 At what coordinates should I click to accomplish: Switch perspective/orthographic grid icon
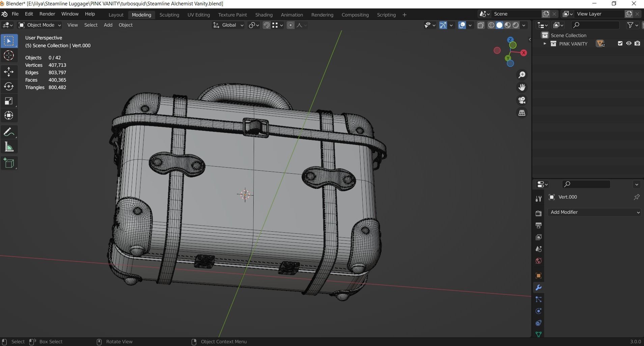[x=522, y=113]
